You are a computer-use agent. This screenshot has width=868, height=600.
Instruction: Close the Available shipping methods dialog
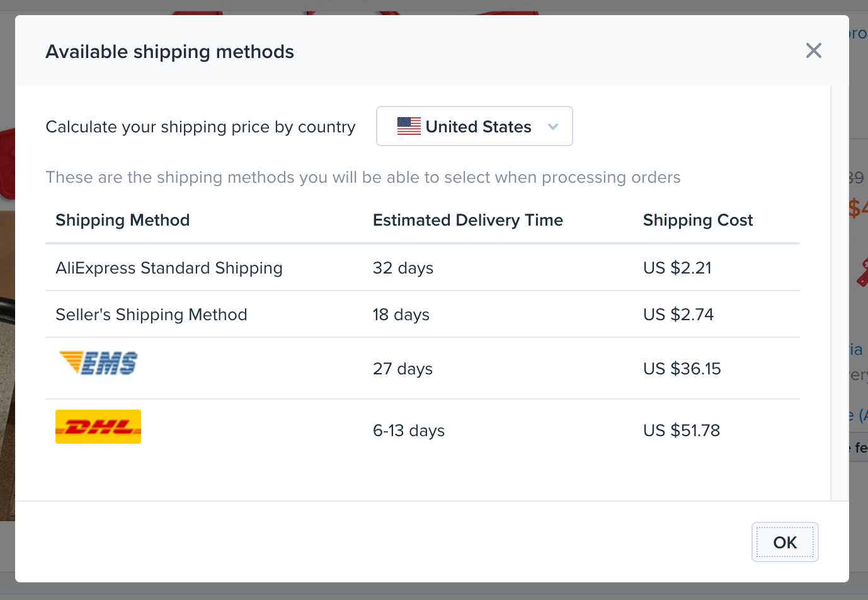tap(813, 50)
